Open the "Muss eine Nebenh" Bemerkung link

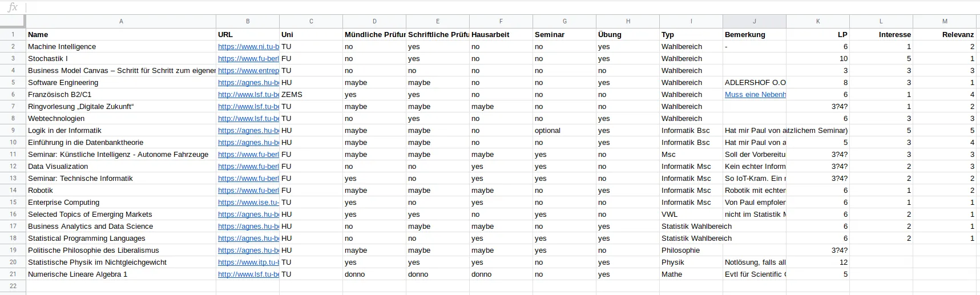[755, 95]
